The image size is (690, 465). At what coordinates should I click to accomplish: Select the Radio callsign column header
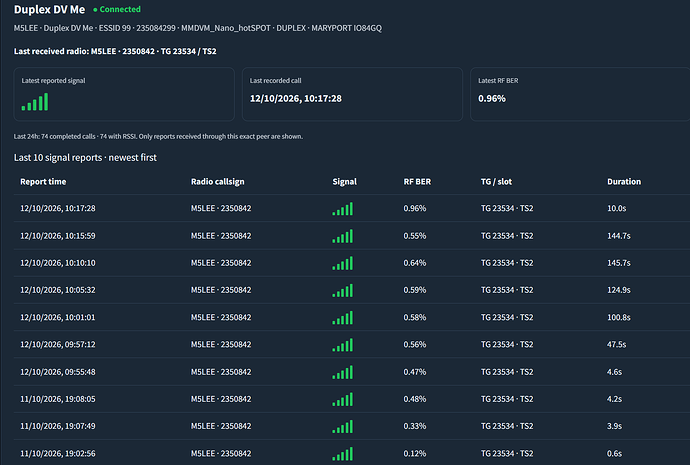[217, 182]
